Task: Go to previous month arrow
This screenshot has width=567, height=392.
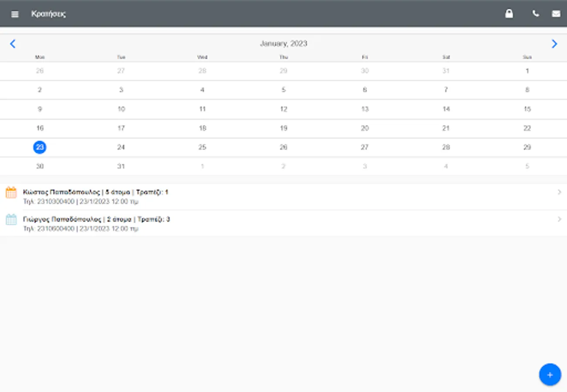Action: (x=13, y=44)
